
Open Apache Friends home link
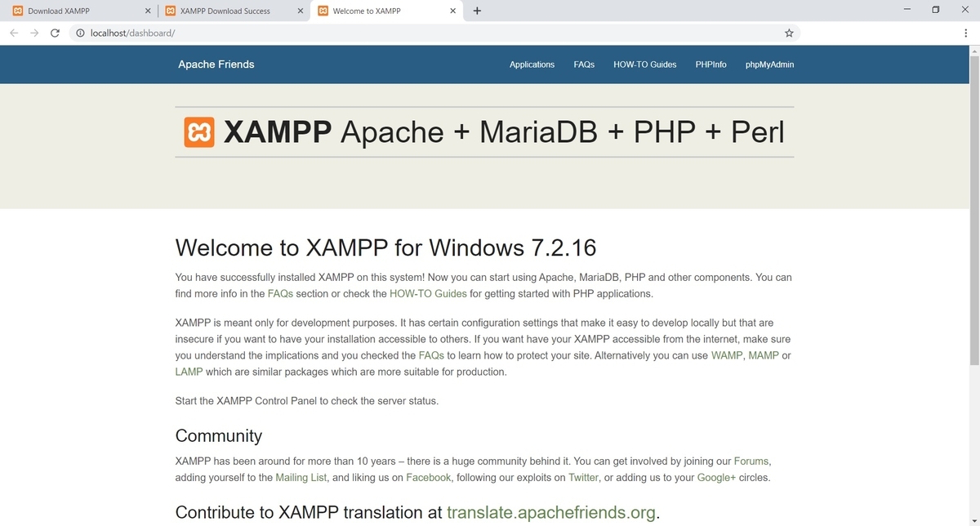pos(216,65)
